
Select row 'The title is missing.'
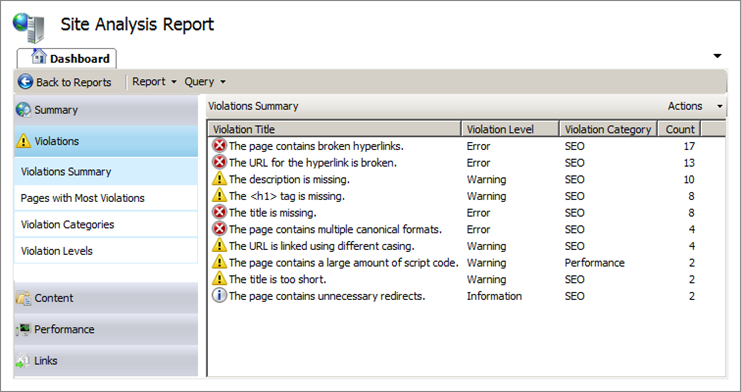click(466, 213)
